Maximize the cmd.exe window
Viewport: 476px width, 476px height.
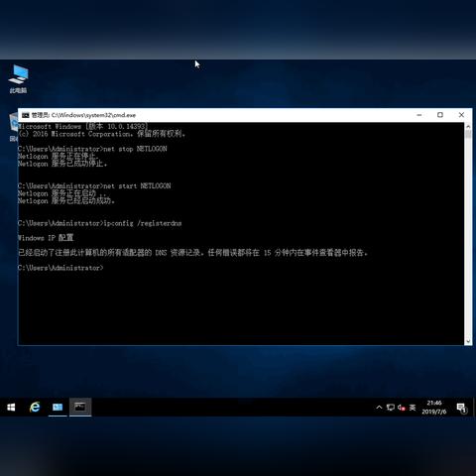[x=440, y=115]
